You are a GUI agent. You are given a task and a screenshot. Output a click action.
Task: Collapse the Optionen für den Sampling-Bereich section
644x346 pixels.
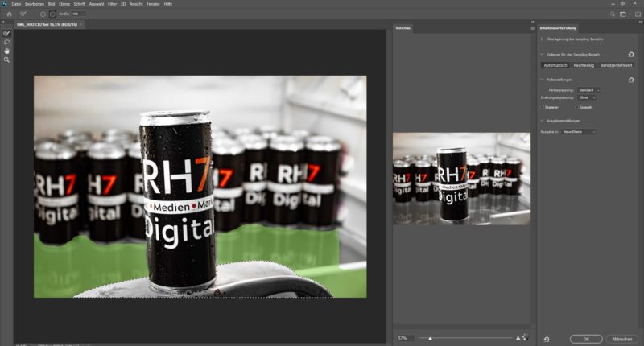pos(542,54)
